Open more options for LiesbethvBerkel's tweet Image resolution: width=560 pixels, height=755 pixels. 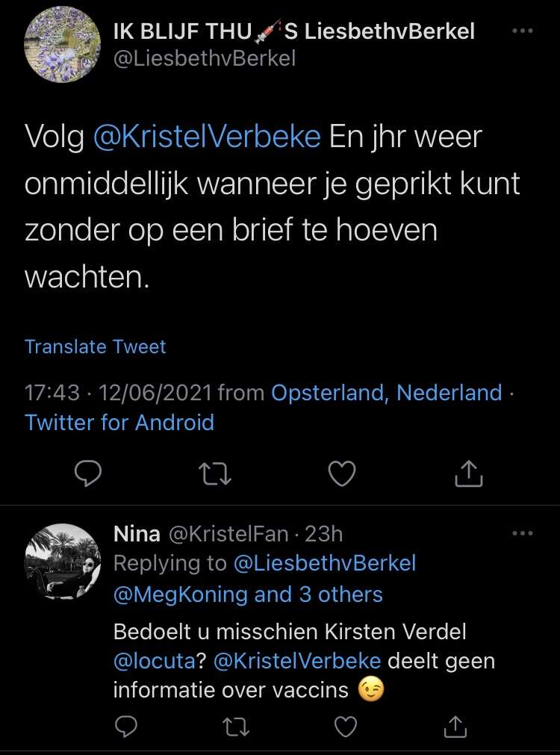(x=522, y=31)
